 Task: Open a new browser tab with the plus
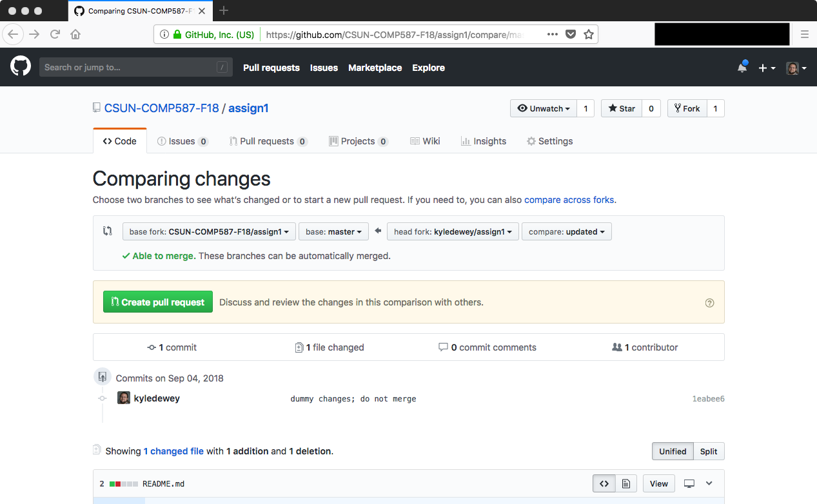tap(224, 10)
